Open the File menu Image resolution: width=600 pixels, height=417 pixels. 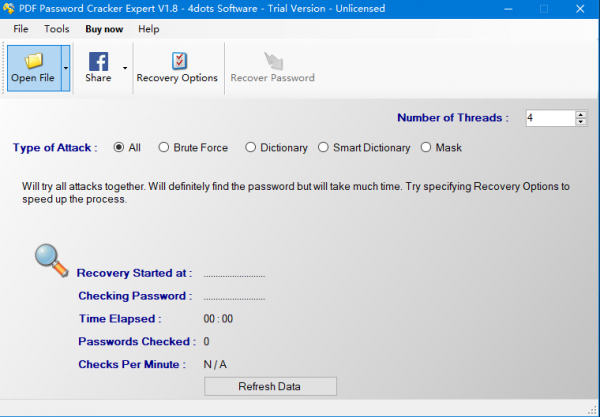[x=21, y=29]
